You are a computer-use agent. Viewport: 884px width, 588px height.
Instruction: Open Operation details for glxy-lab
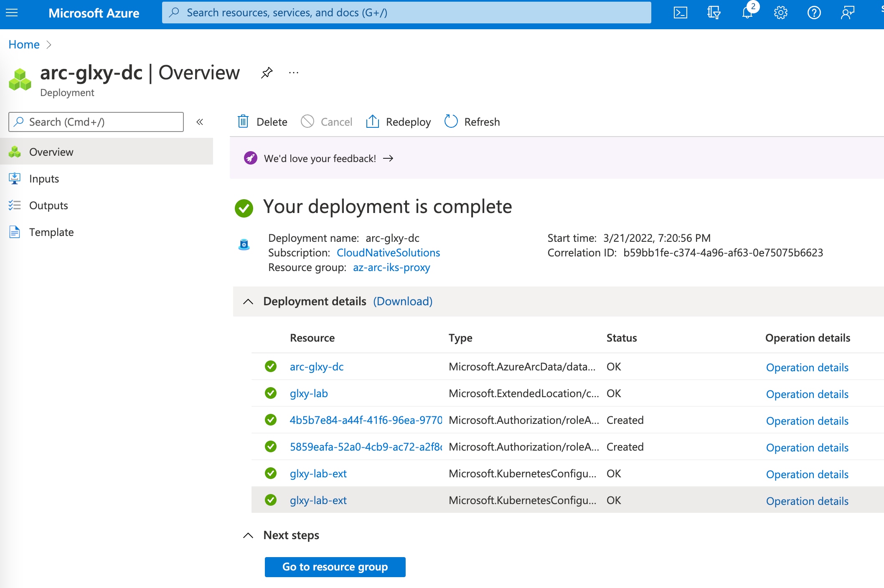[x=807, y=394]
